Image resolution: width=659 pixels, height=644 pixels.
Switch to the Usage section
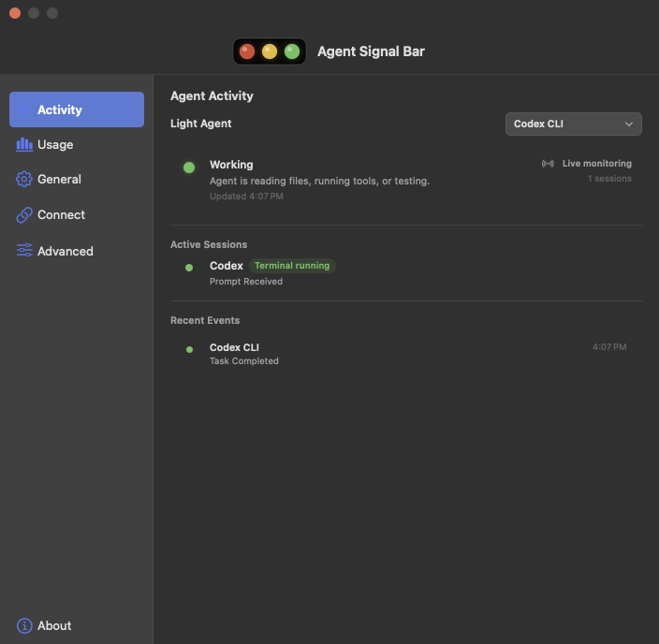77,144
